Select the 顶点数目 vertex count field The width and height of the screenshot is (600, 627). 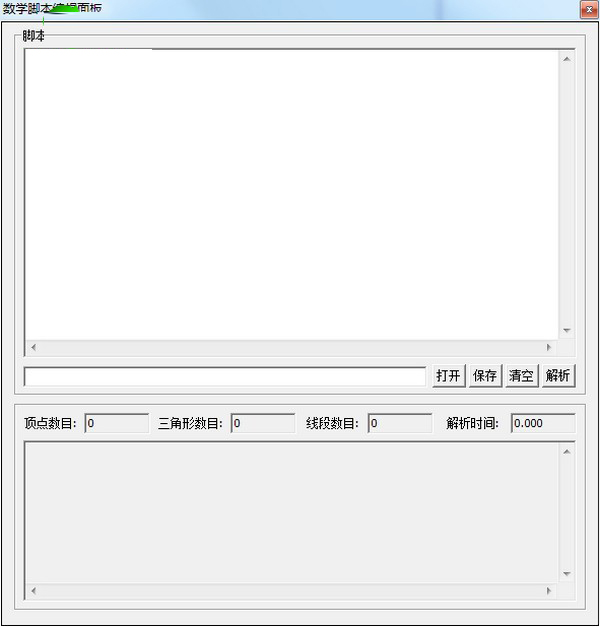point(117,423)
